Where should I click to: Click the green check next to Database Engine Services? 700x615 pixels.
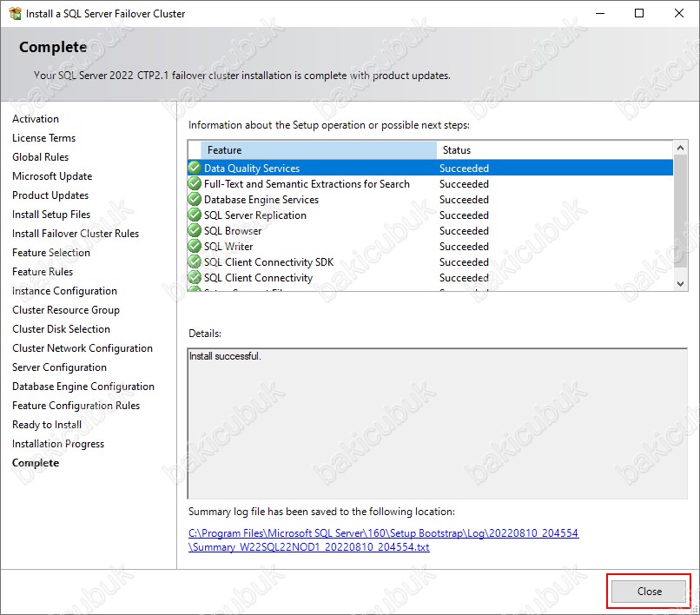[x=195, y=199]
